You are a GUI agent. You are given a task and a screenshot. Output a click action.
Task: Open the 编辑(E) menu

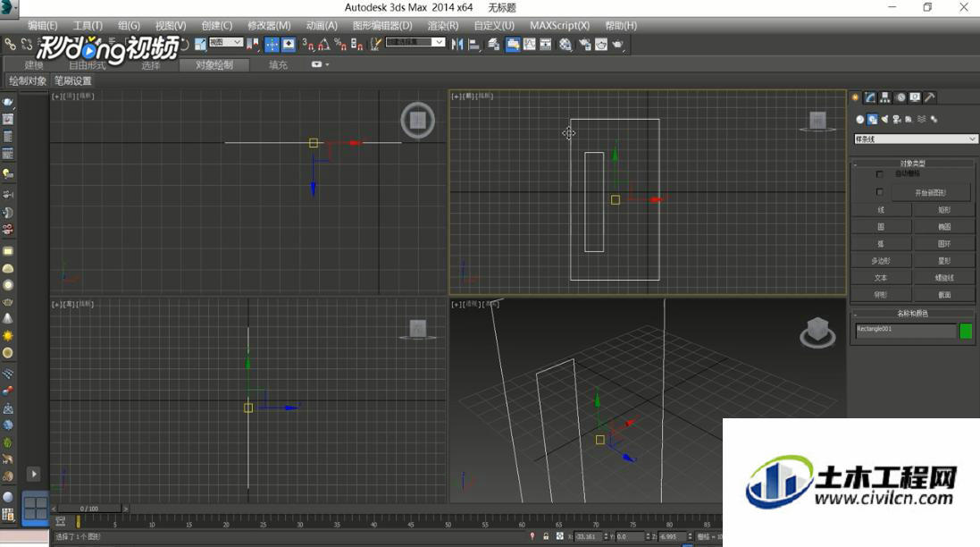pyautogui.click(x=43, y=26)
